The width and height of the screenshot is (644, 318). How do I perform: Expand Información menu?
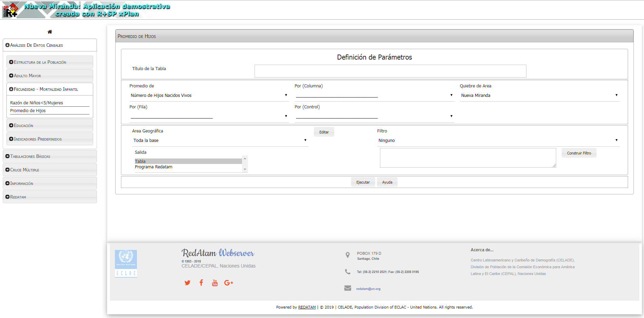pyautogui.click(x=50, y=183)
